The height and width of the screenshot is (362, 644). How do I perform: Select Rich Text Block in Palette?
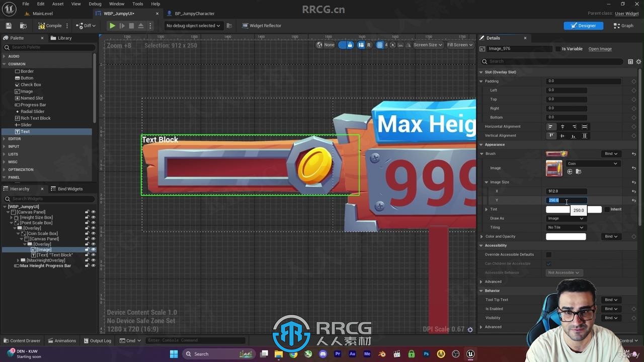35,118
